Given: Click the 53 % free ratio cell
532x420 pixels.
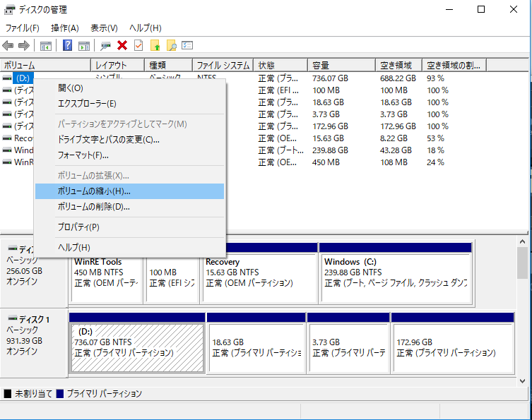Looking at the screenshot, I should tap(435, 138).
